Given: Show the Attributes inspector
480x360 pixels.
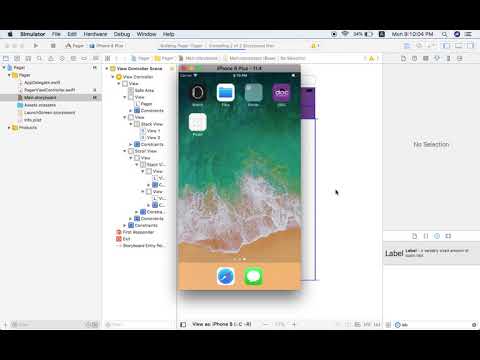Looking at the screenshot, I should point(437,58).
